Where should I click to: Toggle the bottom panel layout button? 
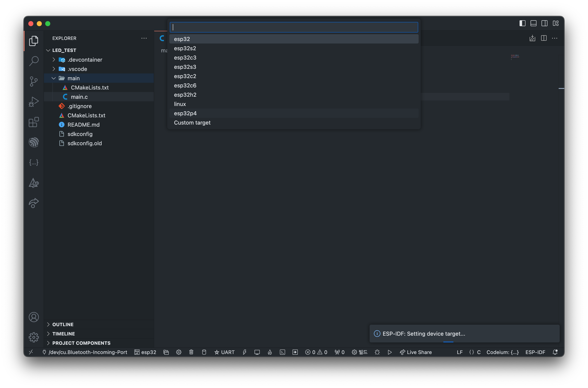pyautogui.click(x=533, y=23)
